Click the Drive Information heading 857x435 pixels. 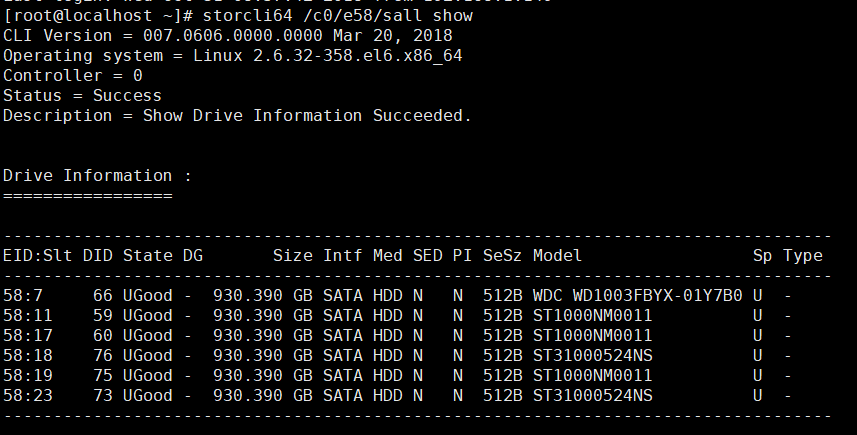(x=97, y=175)
